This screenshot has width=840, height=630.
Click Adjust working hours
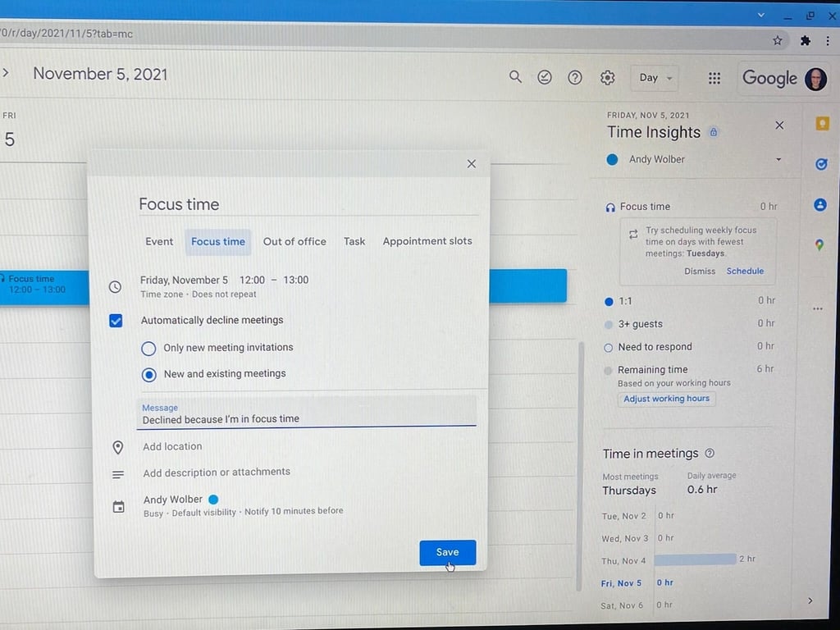point(666,399)
